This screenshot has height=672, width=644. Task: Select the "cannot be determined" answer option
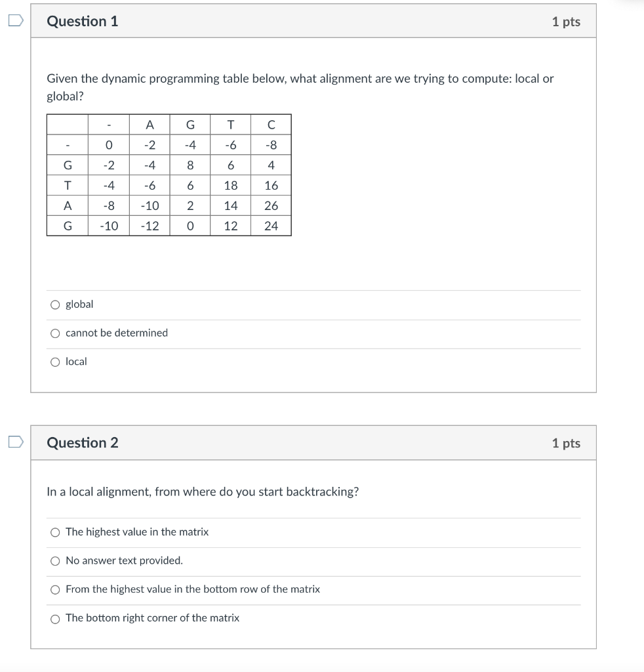coord(56,333)
